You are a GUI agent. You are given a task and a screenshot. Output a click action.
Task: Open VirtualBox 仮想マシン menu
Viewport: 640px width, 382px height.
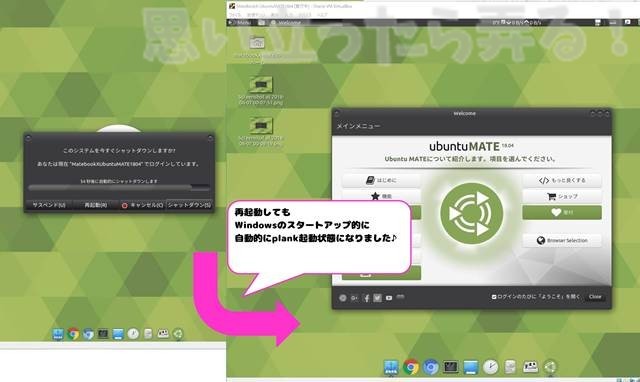point(256,15)
